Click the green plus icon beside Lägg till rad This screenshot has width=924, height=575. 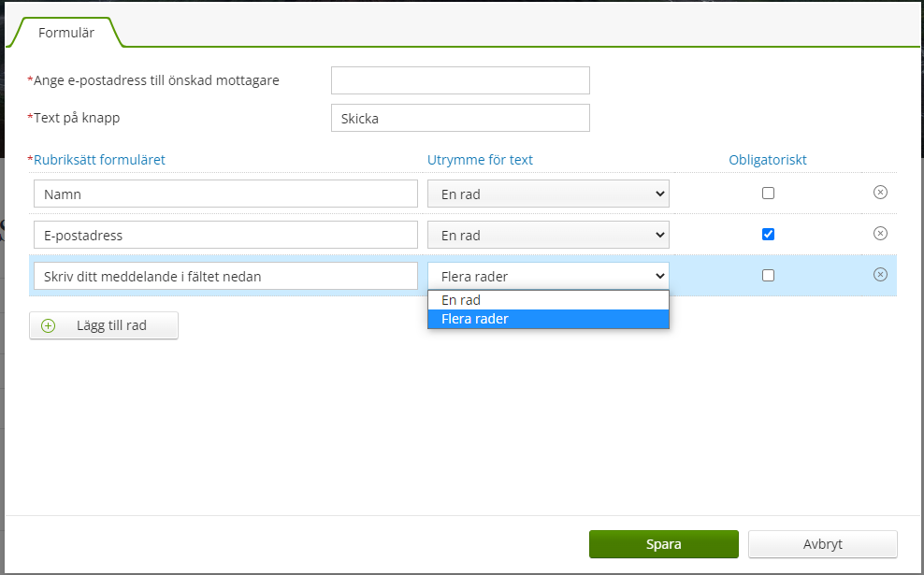49,325
